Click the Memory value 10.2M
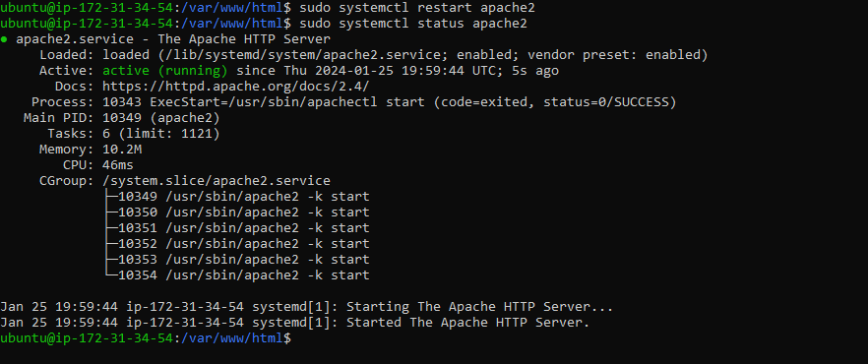 pos(122,150)
